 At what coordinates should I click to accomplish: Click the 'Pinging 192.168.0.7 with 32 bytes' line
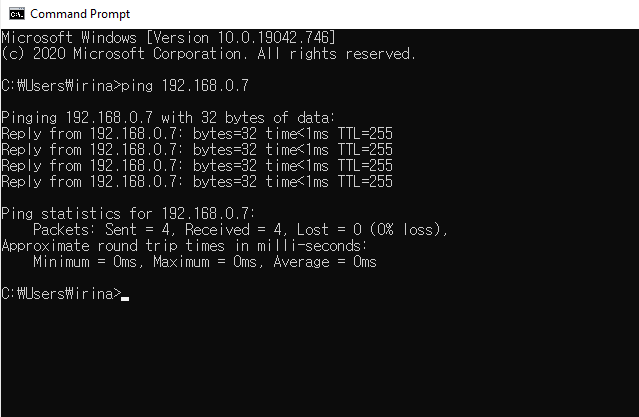click(168, 118)
